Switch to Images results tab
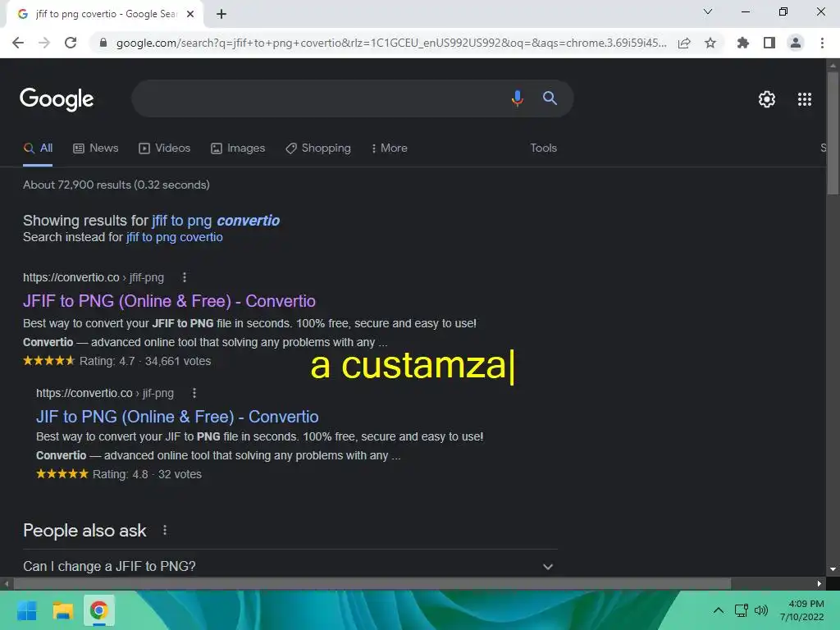The image size is (840, 630). tap(238, 148)
